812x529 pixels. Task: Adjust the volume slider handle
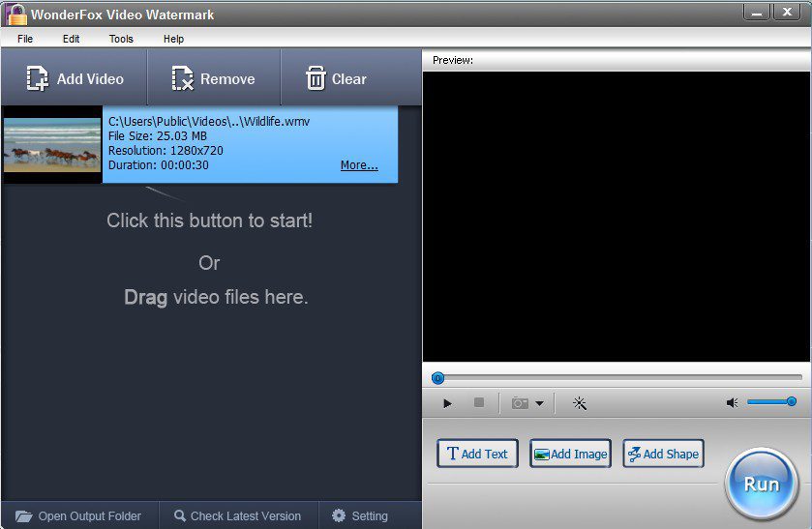[x=792, y=401]
